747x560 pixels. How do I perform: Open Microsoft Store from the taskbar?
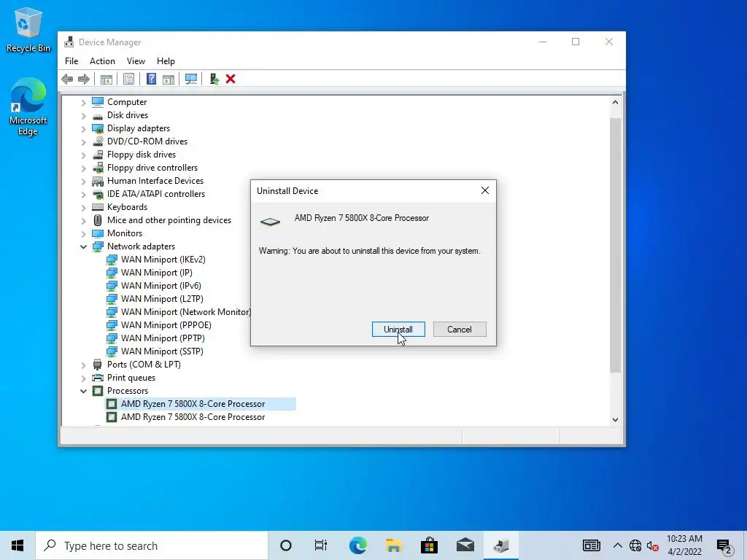click(x=429, y=545)
